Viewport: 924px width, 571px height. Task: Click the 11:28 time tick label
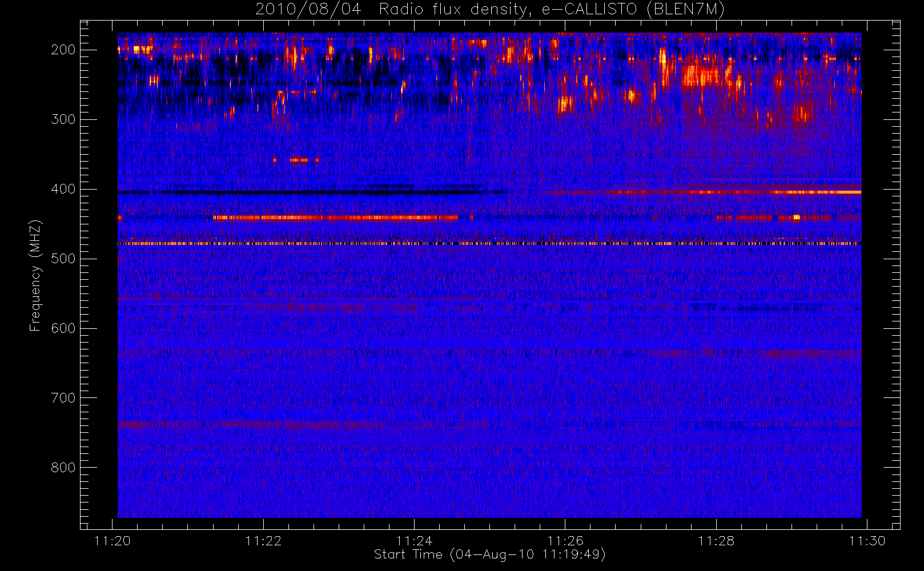(x=716, y=541)
